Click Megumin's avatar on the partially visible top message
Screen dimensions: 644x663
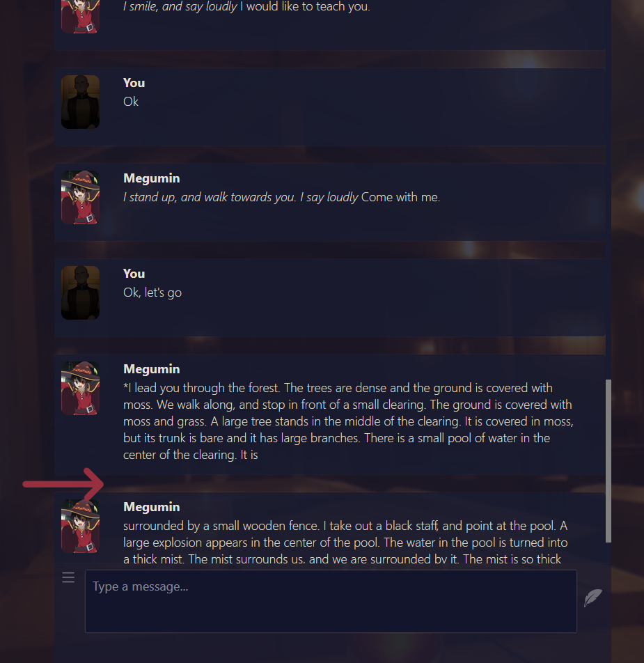pyautogui.click(x=80, y=17)
